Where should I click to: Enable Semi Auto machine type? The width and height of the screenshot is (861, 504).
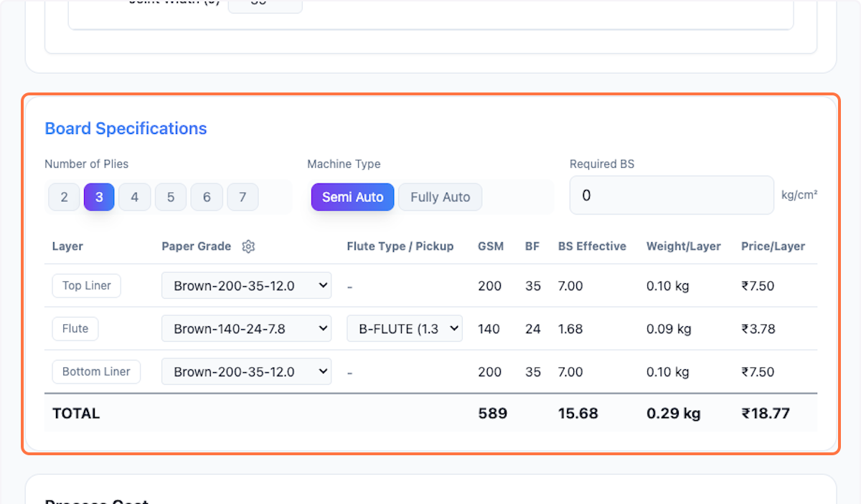coord(352,197)
